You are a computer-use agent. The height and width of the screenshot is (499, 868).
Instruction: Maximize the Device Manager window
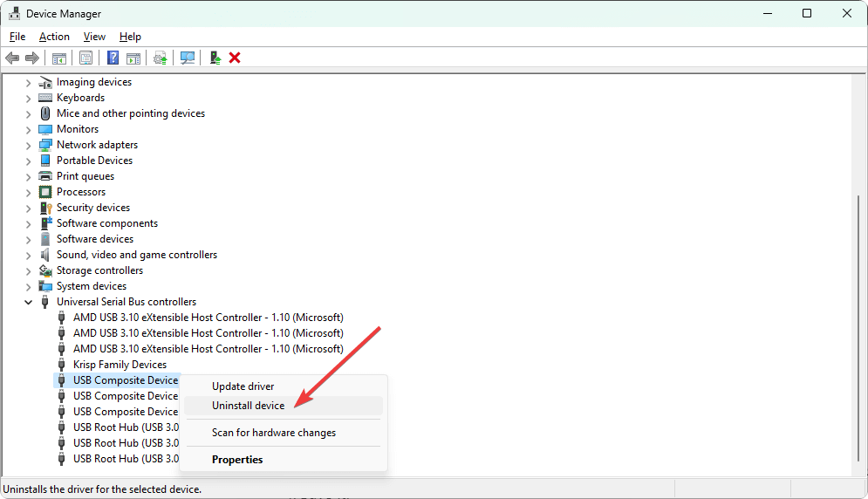(x=807, y=13)
